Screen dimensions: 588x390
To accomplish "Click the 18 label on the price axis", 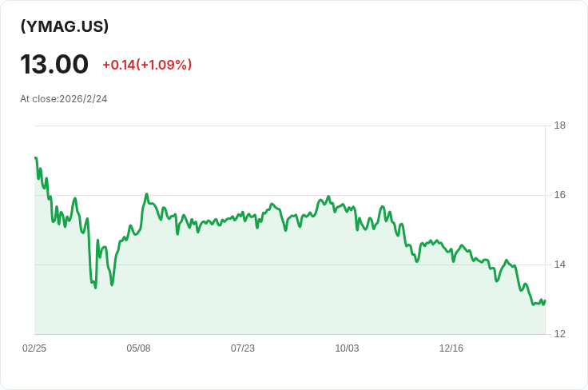I will tap(559, 125).
